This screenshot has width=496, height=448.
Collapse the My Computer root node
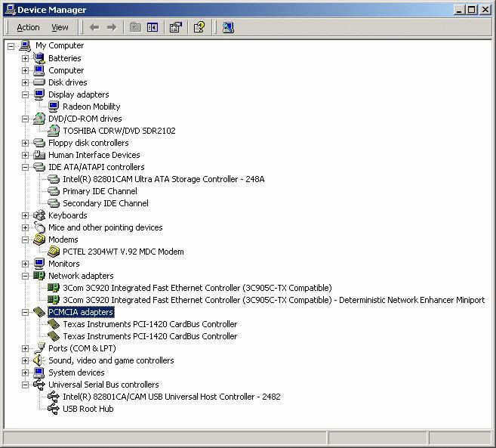(11, 46)
